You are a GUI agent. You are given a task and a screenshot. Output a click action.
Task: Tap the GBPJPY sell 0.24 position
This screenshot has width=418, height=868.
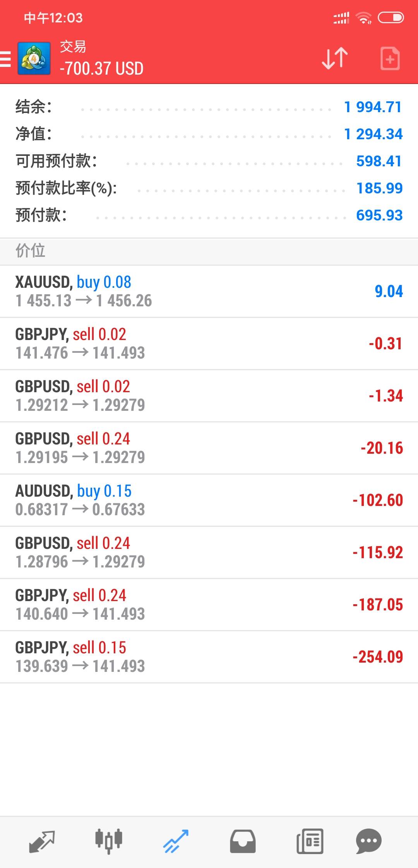pos(209,605)
